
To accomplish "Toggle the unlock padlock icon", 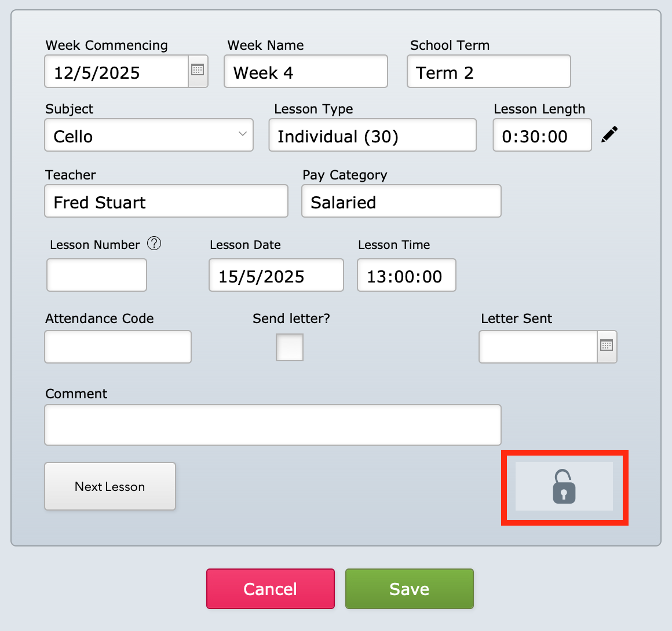I will (x=564, y=487).
